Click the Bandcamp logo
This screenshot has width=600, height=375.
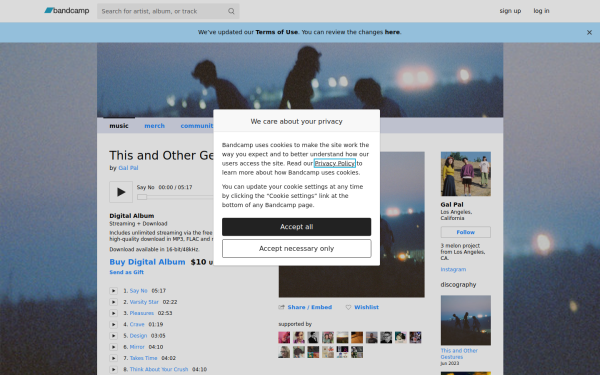(67, 11)
